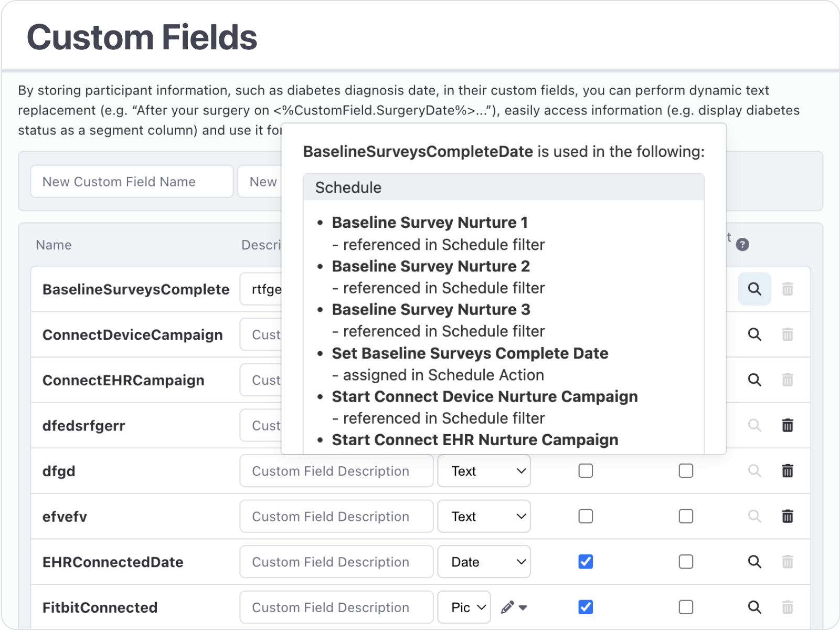Image resolution: width=840 pixels, height=630 pixels.
Task: Click Start Connect EHR Nurture Campaign entry
Action: pos(475,440)
